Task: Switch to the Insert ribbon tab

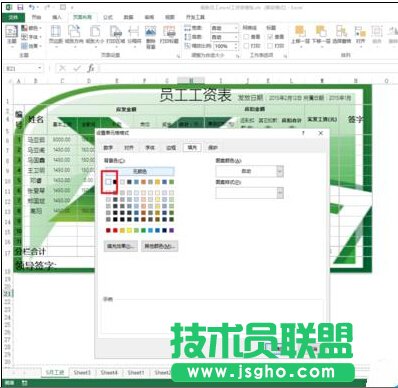Action: (x=57, y=17)
